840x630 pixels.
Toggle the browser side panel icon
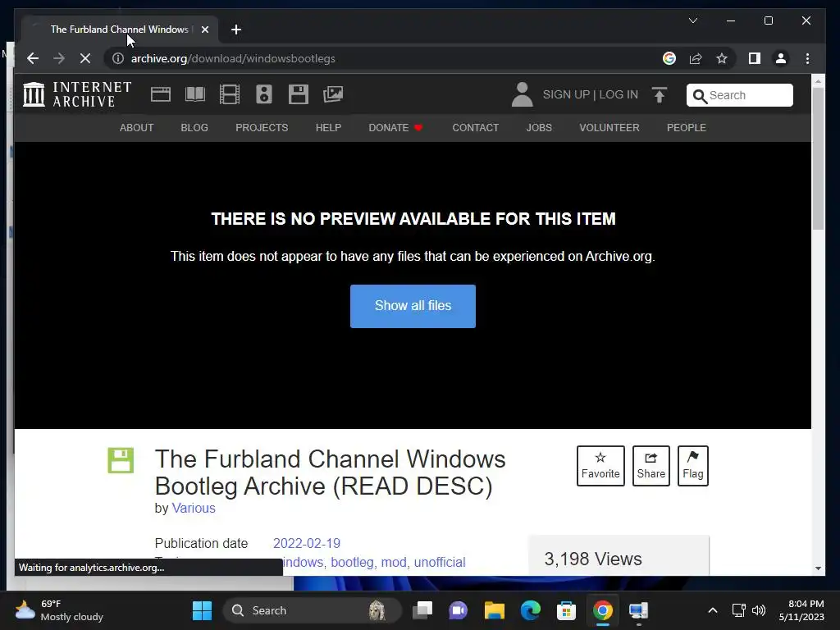coord(755,58)
